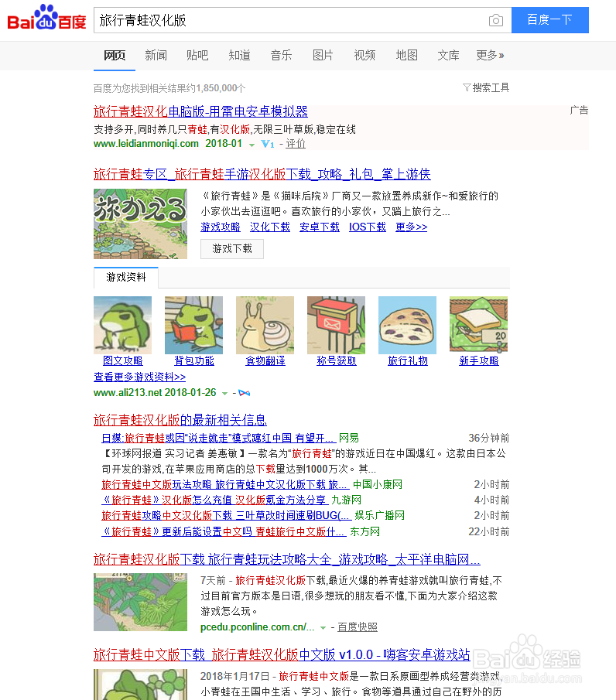Switch to the 地图 tab

(406, 56)
